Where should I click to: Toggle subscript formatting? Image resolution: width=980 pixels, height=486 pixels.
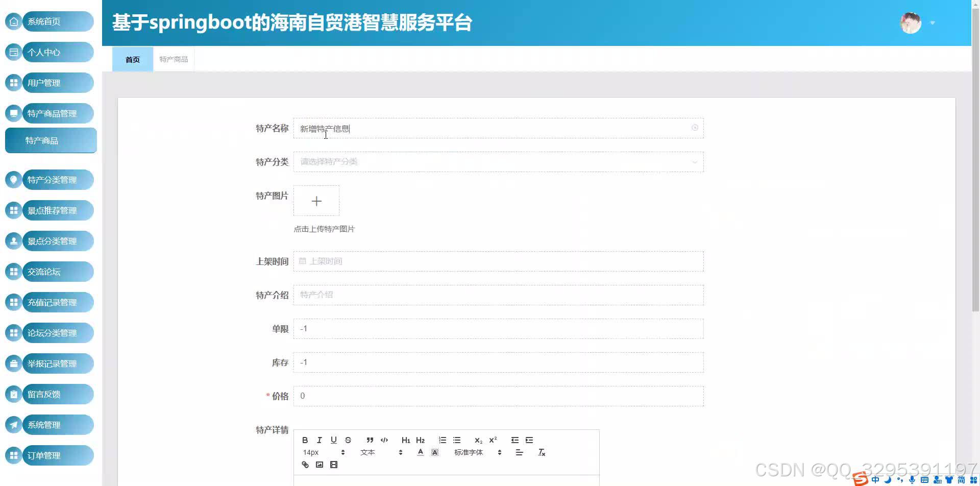tap(478, 440)
